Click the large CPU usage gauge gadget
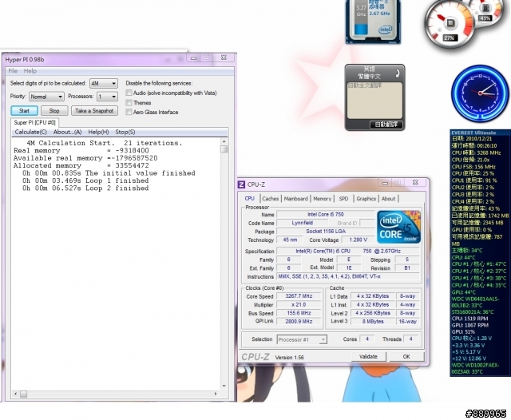 tap(449, 25)
